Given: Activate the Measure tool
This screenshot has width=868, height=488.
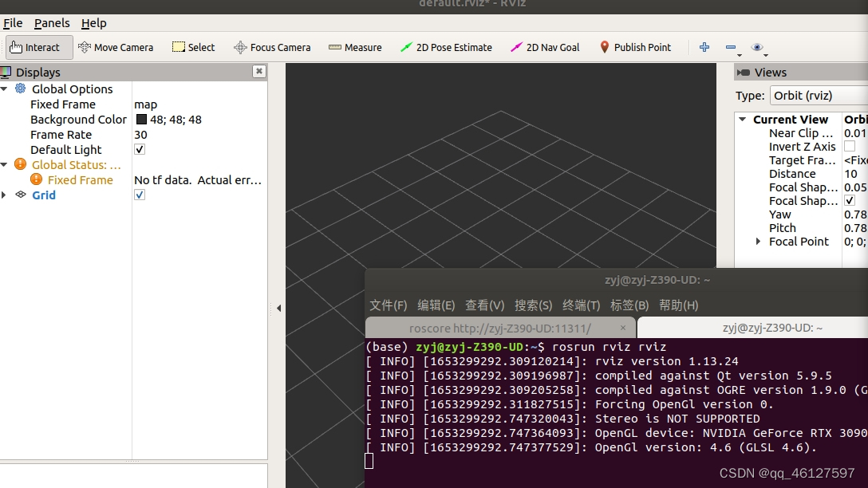Looking at the screenshot, I should [354, 47].
